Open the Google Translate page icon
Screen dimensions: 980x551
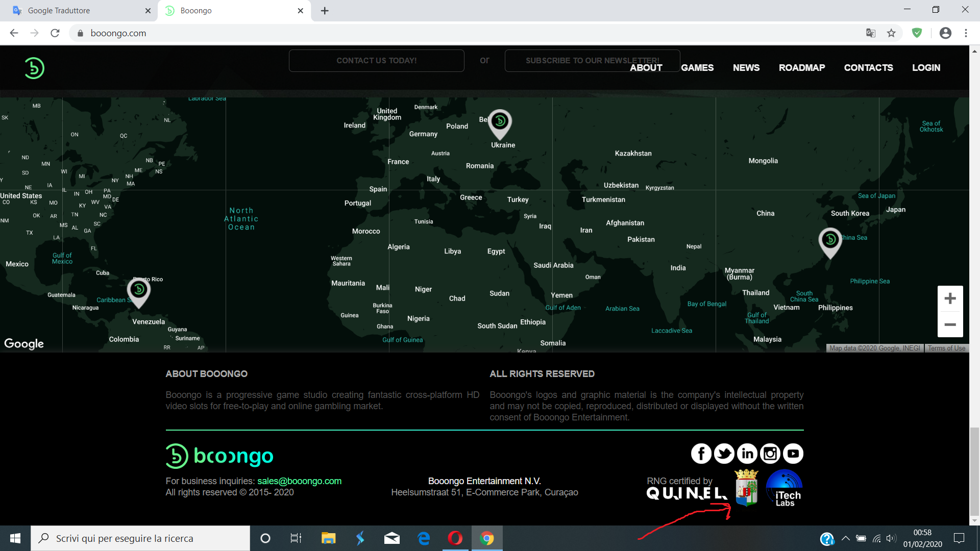[x=871, y=33]
